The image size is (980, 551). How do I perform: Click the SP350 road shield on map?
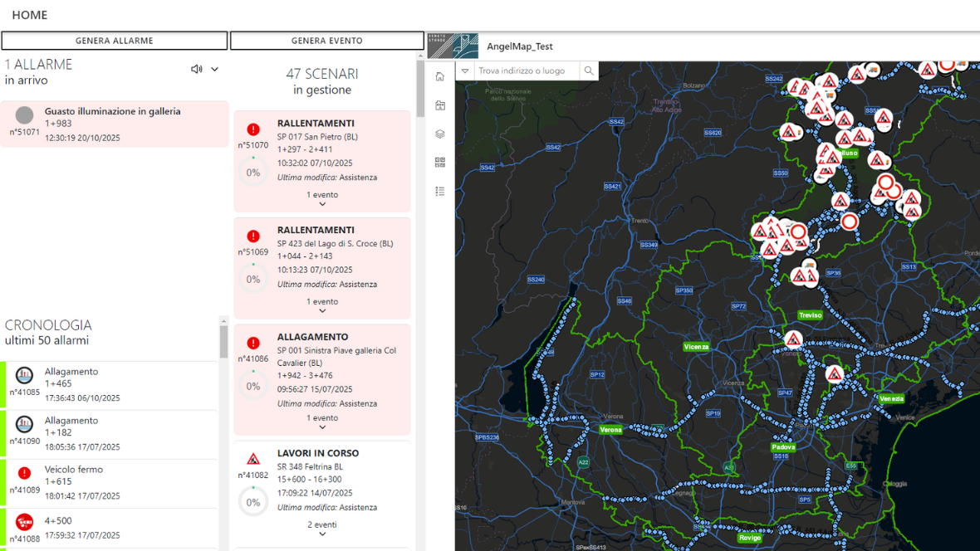[684, 290]
